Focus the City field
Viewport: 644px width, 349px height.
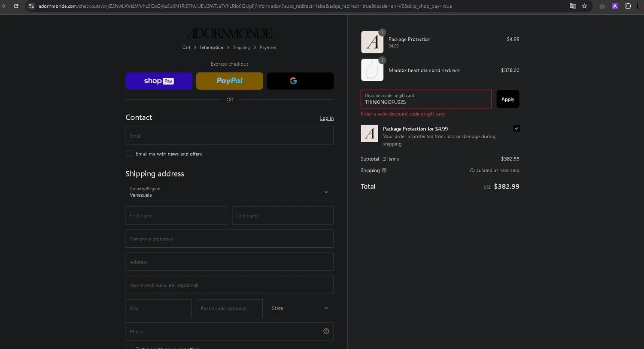click(158, 308)
